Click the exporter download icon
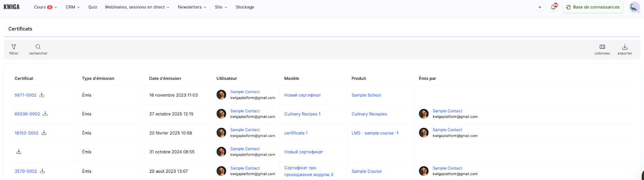Screen dimensions: 644x180 [625, 47]
